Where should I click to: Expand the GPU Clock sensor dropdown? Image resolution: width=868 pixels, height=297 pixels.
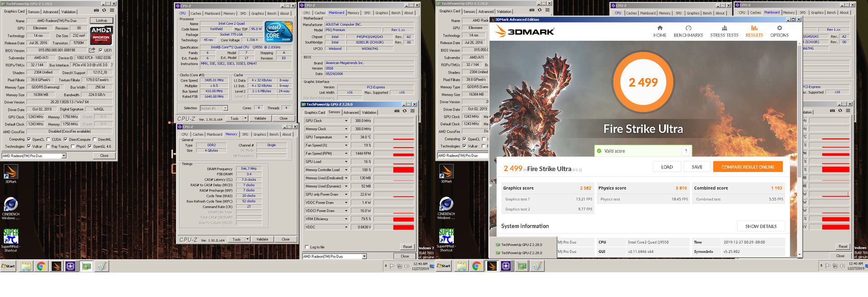(346, 121)
